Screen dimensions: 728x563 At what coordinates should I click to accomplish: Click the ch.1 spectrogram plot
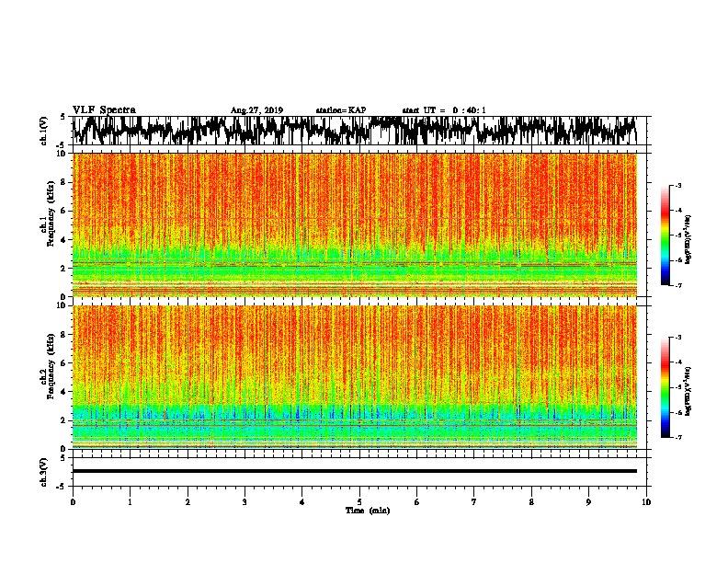pyautogui.click(x=355, y=224)
